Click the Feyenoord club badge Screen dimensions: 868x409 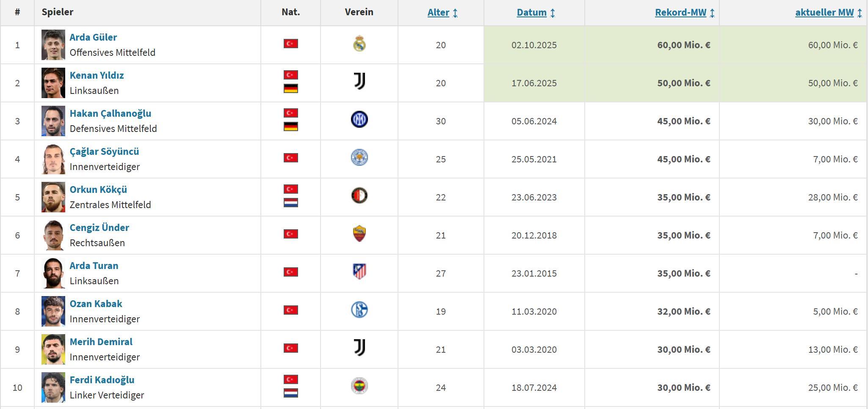(x=359, y=196)
